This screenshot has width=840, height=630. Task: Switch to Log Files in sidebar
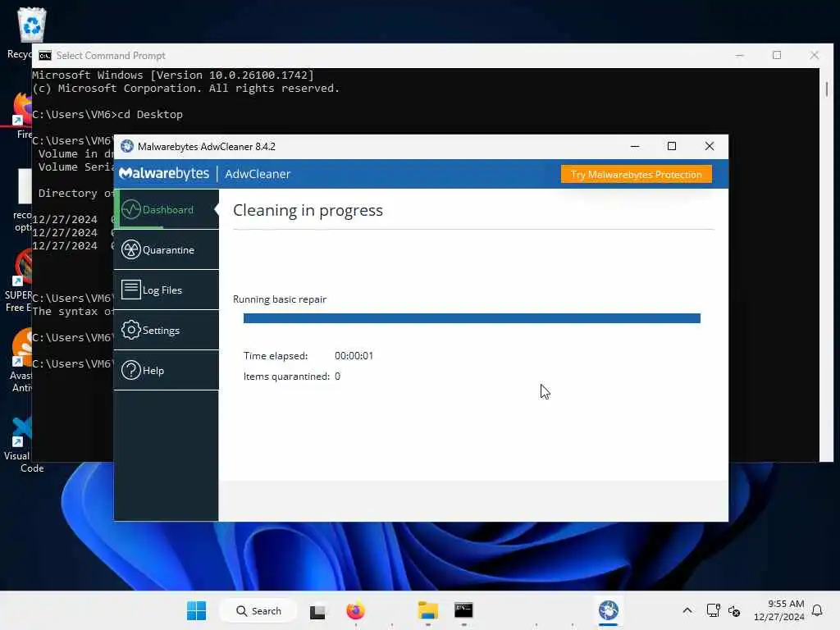[x=167, y=290]
